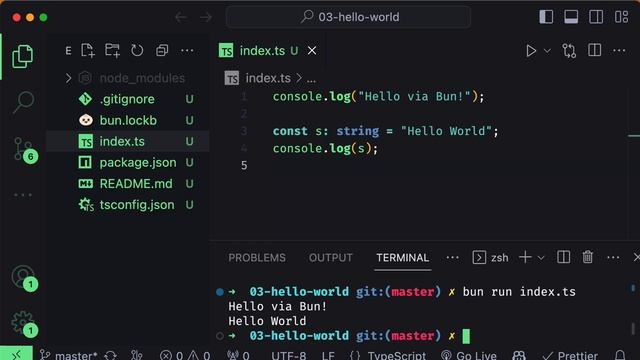Go forward with the navigation arrow
The image size is (640, 360).
[x=206, y=17]
